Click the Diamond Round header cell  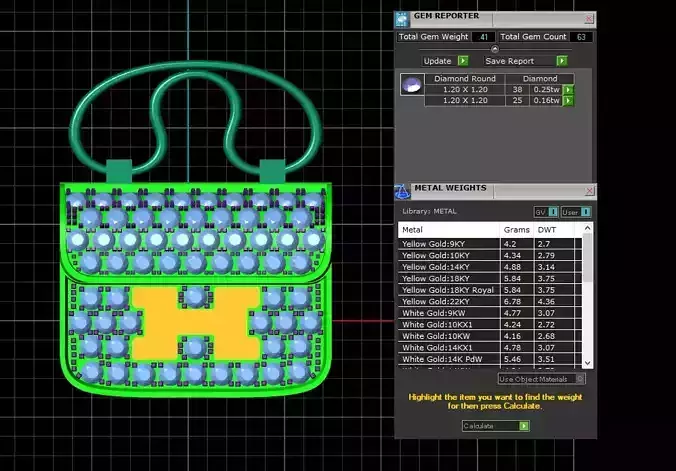(x=465, y=79)
